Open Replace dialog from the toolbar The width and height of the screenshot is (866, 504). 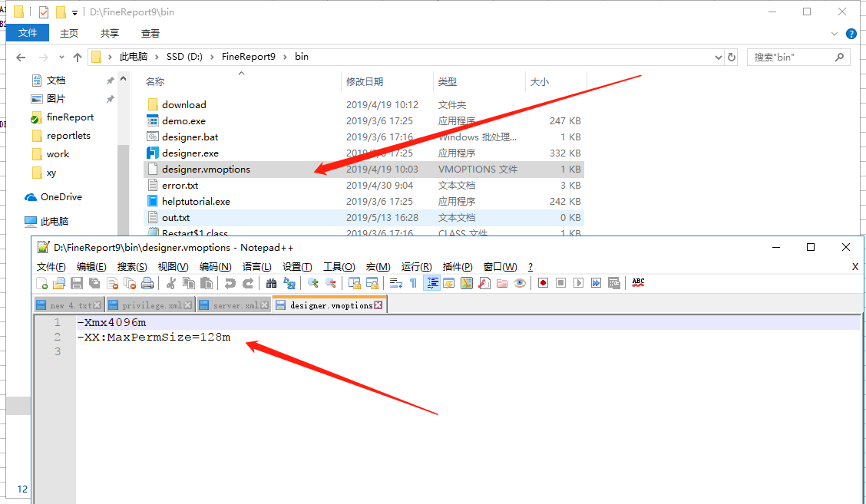tap(289, 283)
